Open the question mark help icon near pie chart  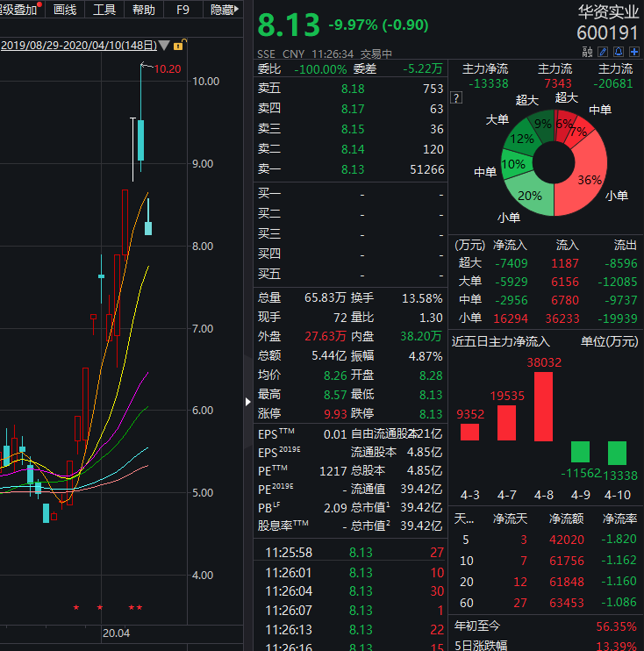(456, 98)
